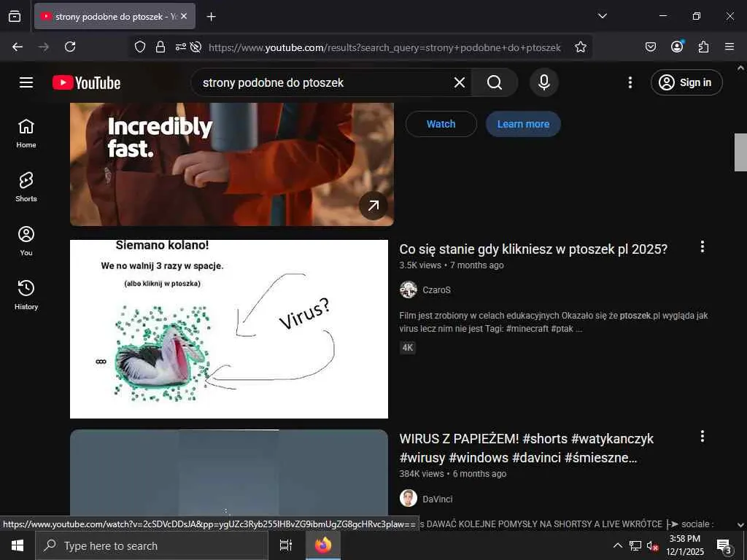Click the page vertical scrollbar thumb
The height and width of the screenshot is (560, 747).
[740, 152]
